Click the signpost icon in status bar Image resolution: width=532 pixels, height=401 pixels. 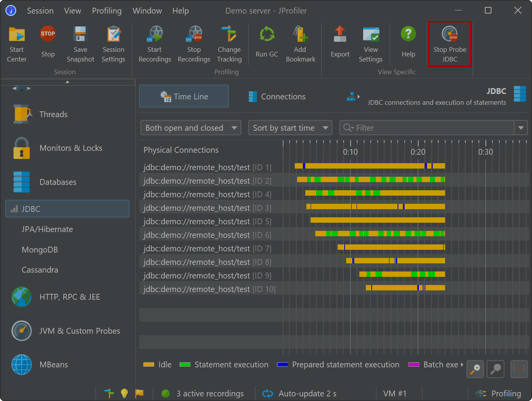tap(109, 393)
